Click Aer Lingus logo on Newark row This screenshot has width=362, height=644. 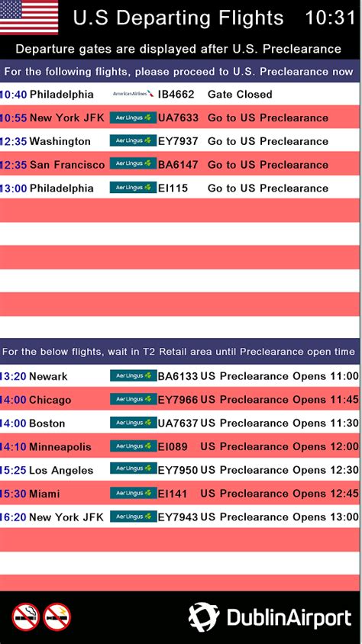133,376
